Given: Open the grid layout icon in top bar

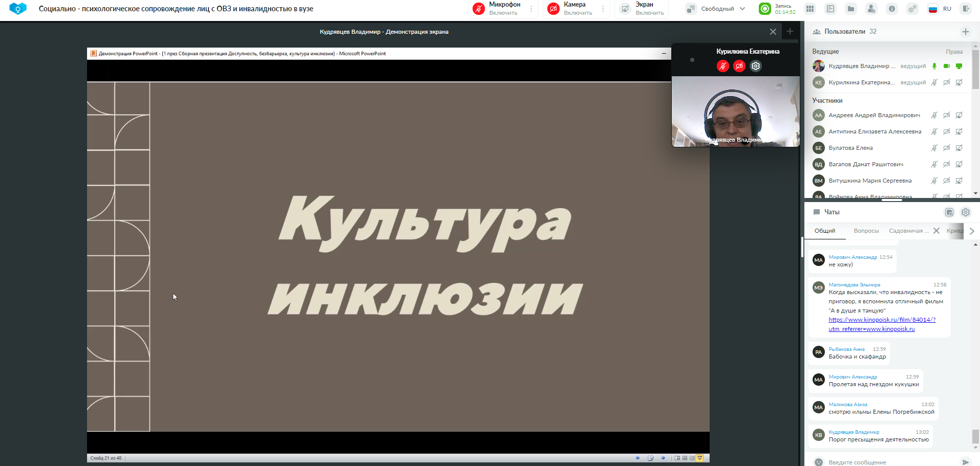Looking at the screenshot, I should click(810, 9).
